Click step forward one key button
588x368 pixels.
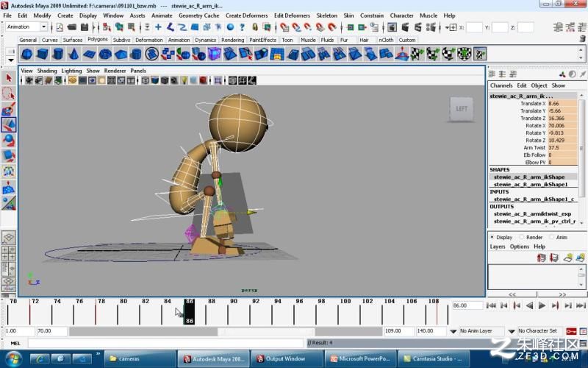556,305
